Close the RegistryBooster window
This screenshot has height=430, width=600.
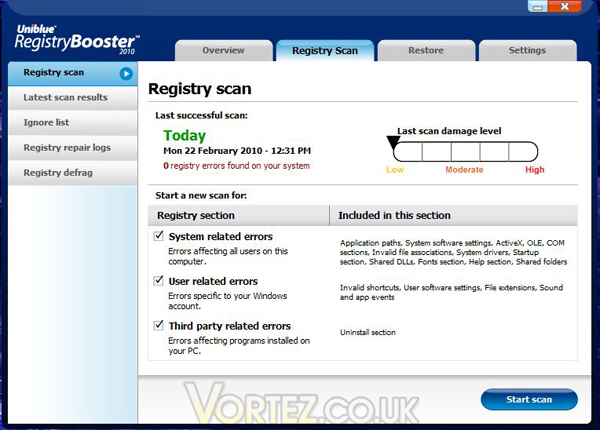565,6
